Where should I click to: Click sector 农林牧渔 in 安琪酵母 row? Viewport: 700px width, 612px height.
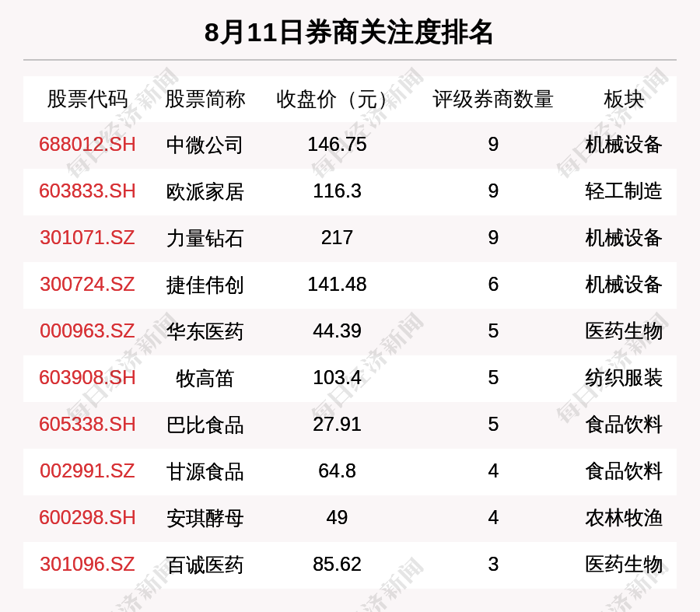coord(624,518)
